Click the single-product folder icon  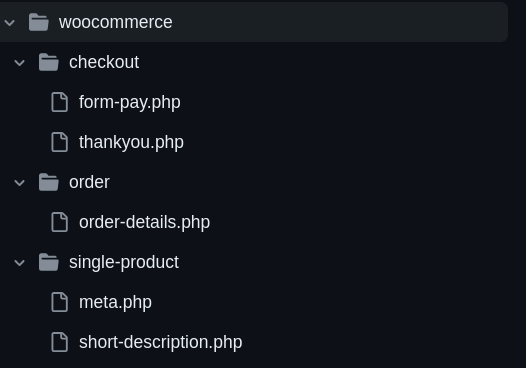pyautogui.click(x=49, y=262)
